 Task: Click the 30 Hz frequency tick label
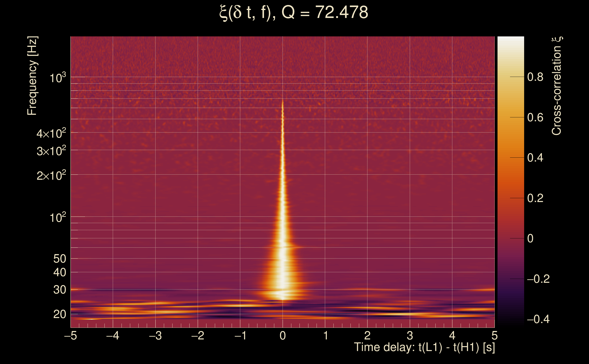59,290
